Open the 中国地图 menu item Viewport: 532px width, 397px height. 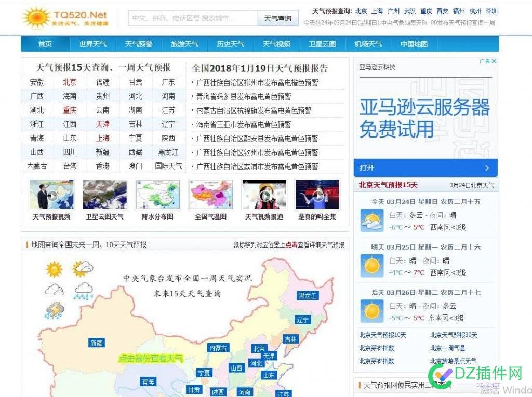(x=414, y=44)
